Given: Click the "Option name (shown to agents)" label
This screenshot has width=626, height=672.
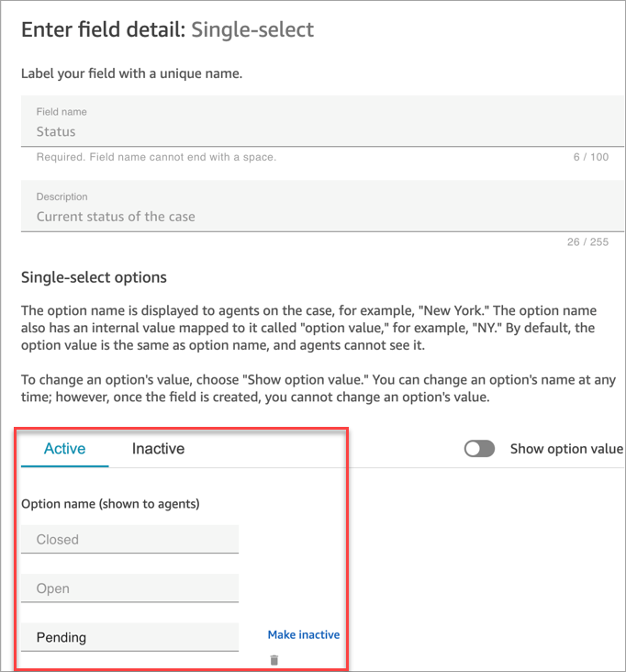Looking at the screenshot, I should pyautogui.click(x=110, y=503).
